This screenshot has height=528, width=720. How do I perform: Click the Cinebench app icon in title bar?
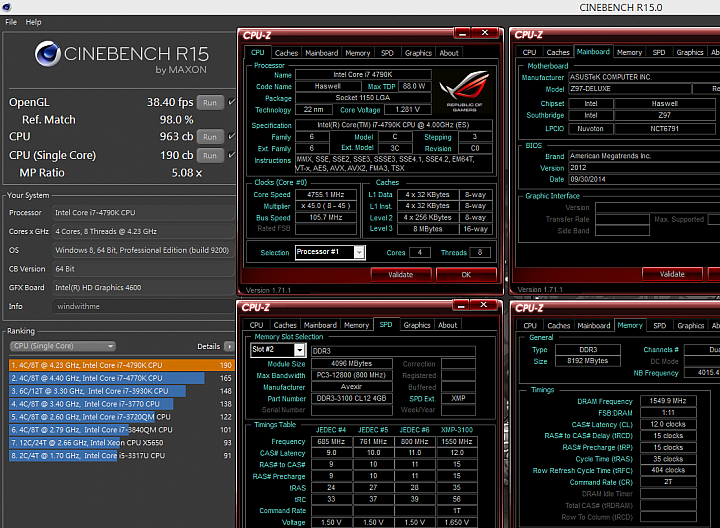click(x=6, y=7)
